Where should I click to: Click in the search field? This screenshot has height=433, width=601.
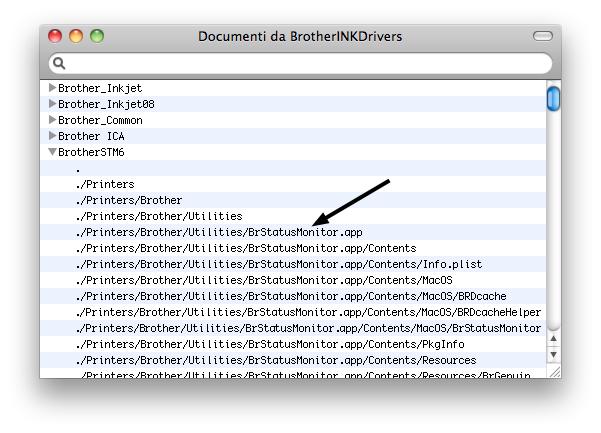tap(300, 63)
